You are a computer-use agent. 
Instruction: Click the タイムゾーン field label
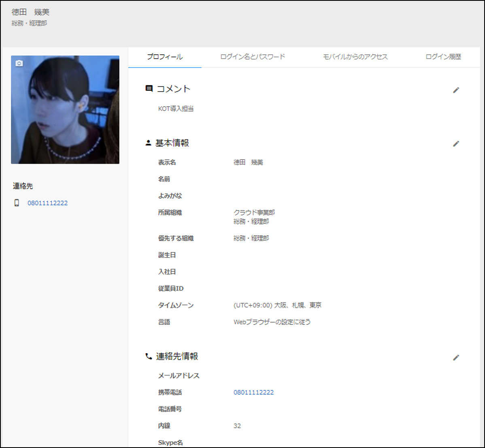click(176, 305)
